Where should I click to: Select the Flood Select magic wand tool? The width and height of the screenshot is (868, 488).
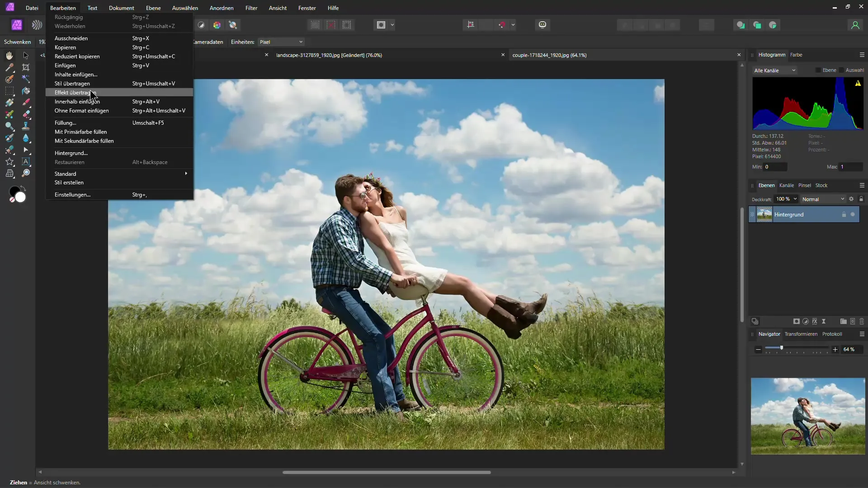click(26, 79)
